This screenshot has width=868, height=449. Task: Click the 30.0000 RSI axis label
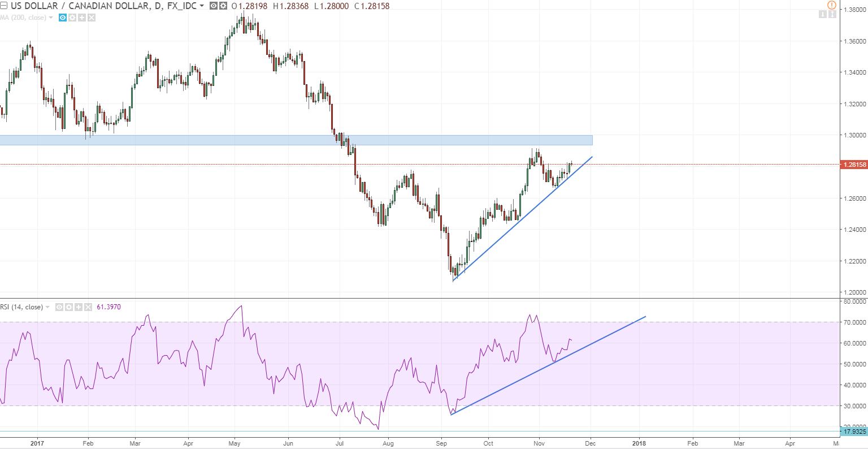(855, 406)
